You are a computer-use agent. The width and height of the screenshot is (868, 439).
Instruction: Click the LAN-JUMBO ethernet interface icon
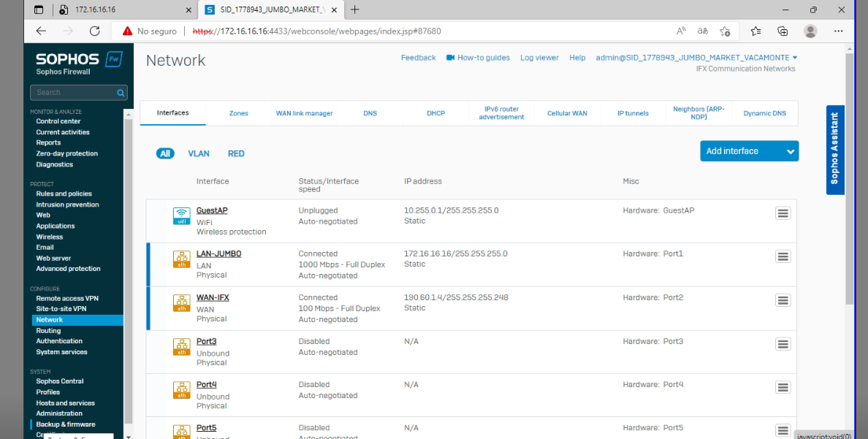pos(181,259)
